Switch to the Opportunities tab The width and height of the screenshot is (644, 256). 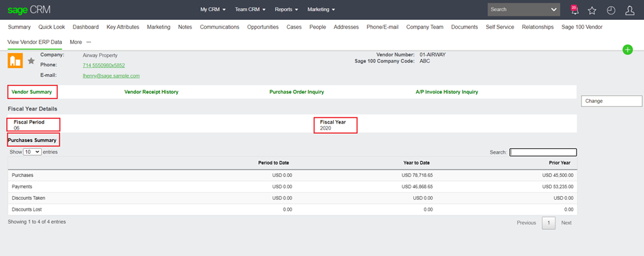point(263,27)
